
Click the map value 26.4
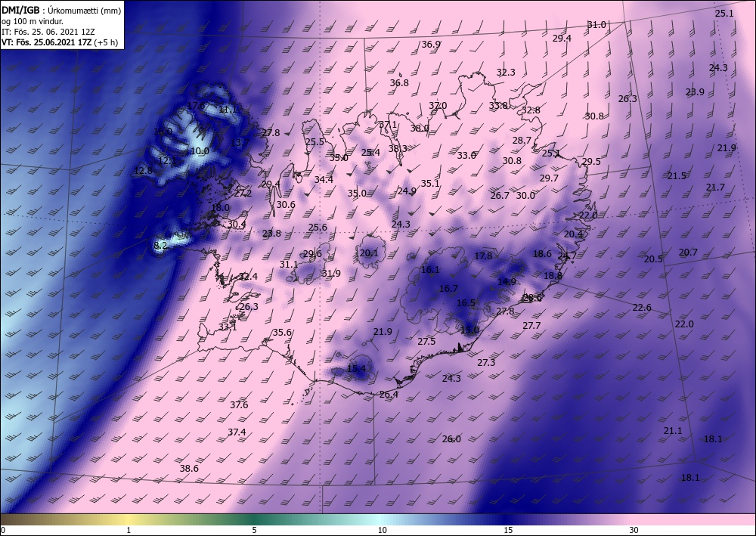coord(389,395)
